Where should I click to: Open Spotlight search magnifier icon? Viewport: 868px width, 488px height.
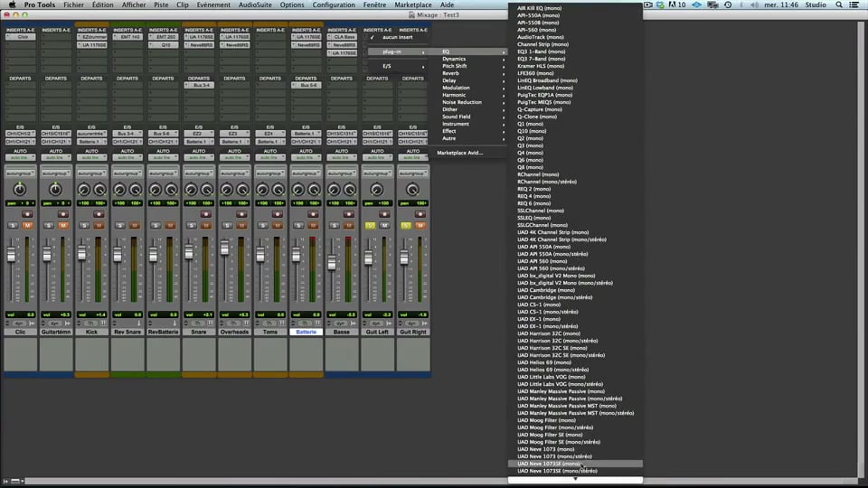(x=839, y=5)
